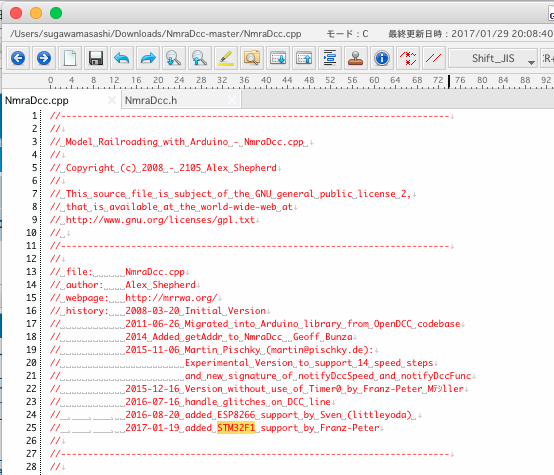Navigate forward with the right arrow icon
The image size is (554, 475).
tap(44, 58)
